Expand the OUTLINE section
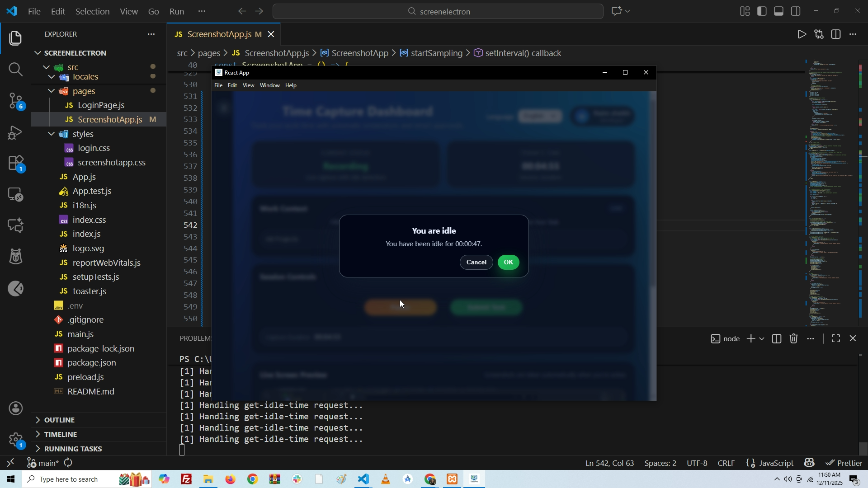 (x=59, y=420)
